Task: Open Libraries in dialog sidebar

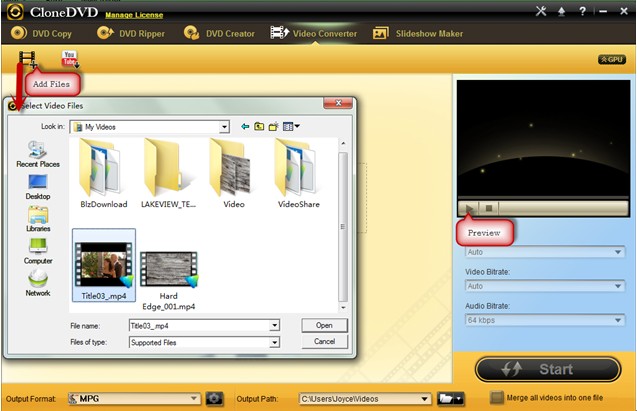Action: click(x=38, y=219)
